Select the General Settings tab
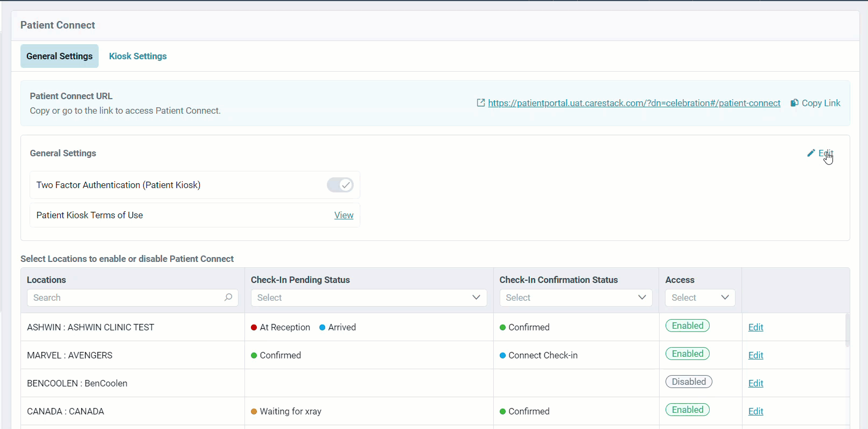The image size is (868, 429). [x=59, y=56]
